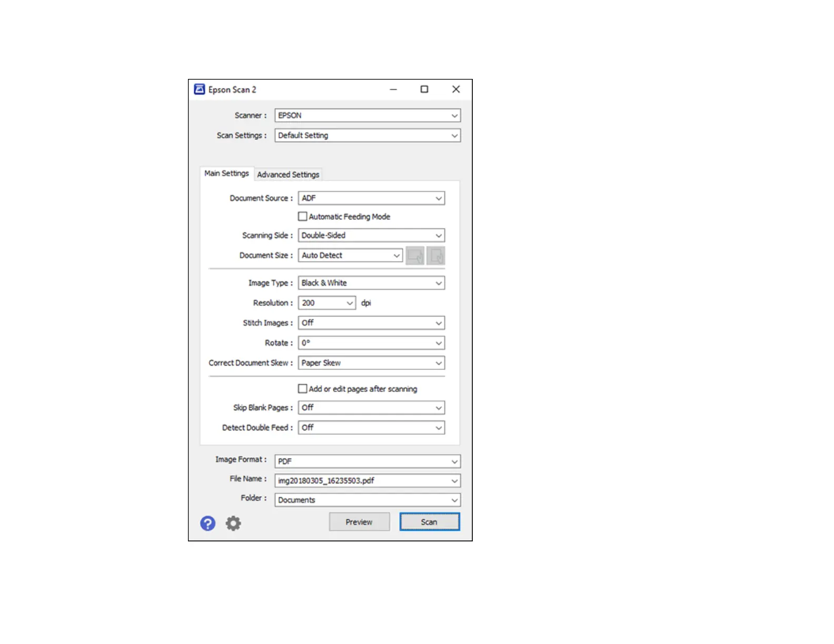Expand the Skip Blank Pages dropdown
Image resolution: width=834 pixels, height=644 pixels.
pos(372,408)
